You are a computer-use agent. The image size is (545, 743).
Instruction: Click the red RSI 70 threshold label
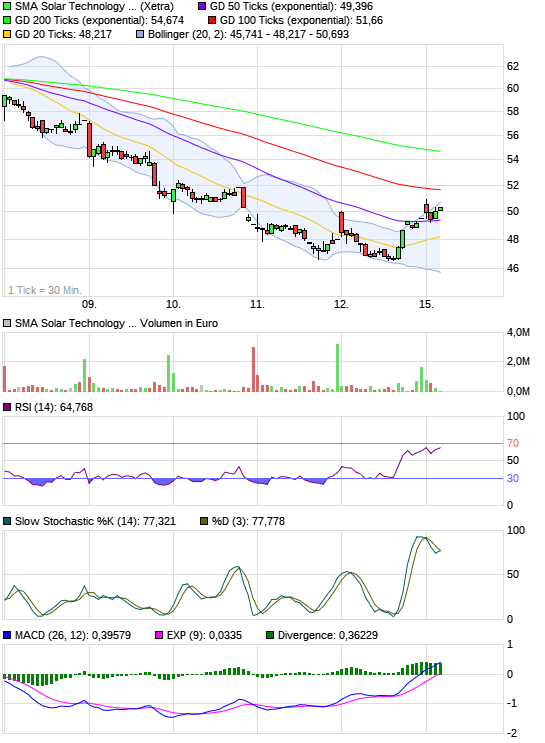pos(513,444)
